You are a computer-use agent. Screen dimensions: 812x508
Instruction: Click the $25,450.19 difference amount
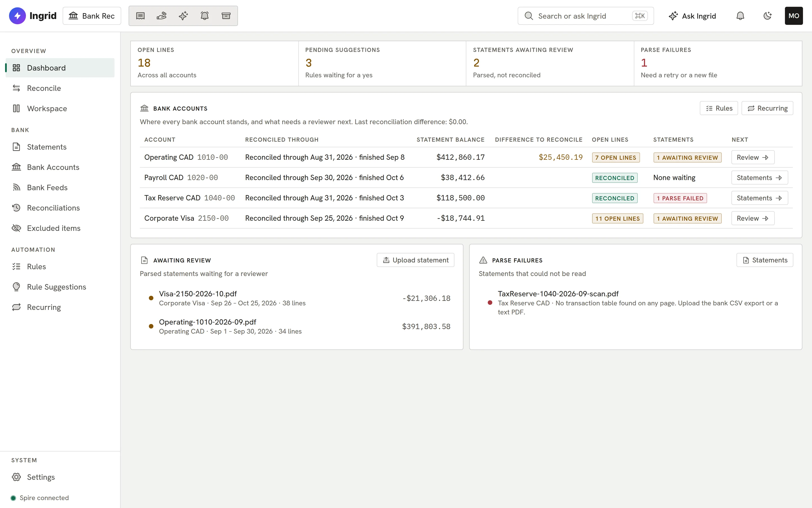click(x=561, y=157)
